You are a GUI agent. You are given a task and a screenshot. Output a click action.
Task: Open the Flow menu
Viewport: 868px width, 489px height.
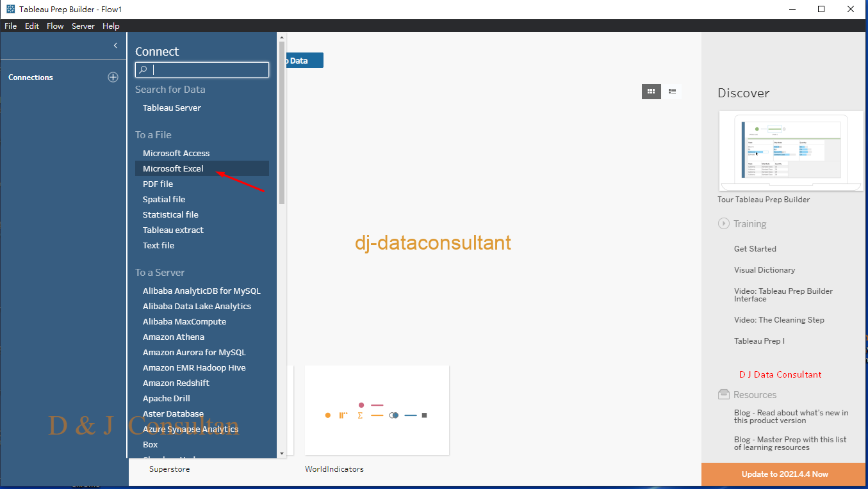pos(55,26)
